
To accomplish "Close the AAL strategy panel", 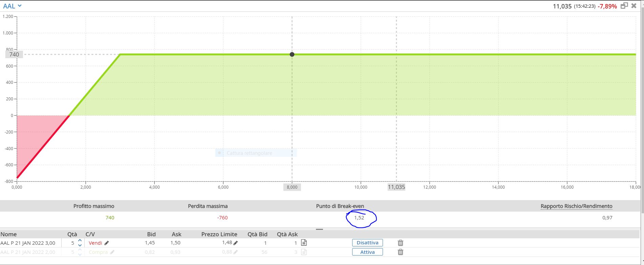I will 634,6.
